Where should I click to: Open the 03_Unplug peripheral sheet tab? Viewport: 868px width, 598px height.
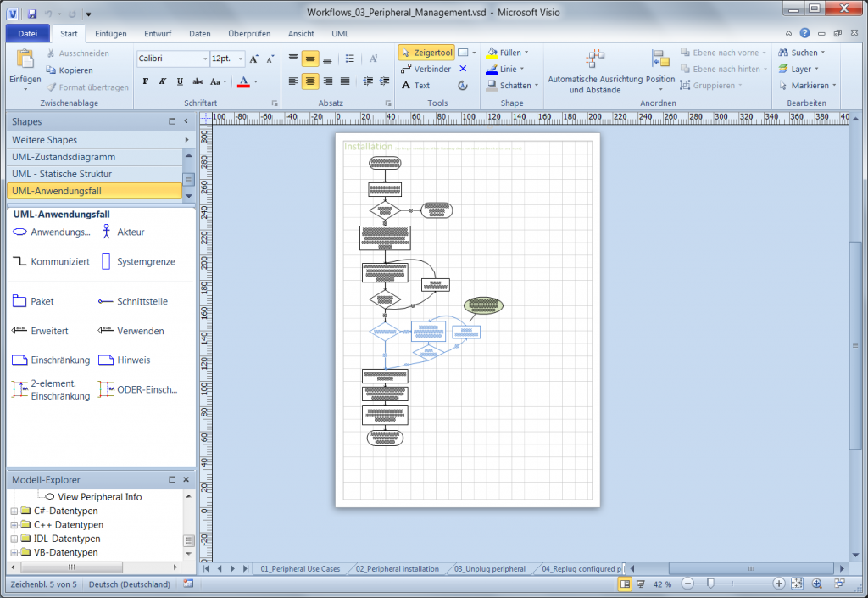489,568
